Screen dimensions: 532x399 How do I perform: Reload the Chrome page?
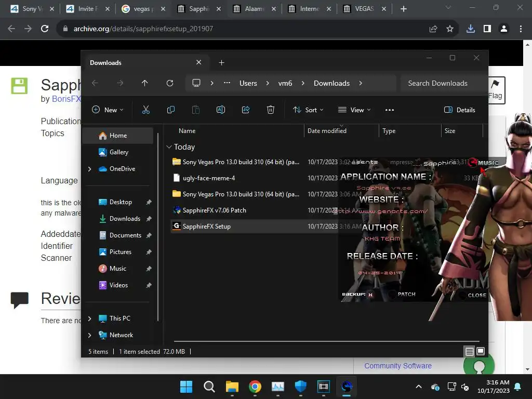tap(45, 29)
